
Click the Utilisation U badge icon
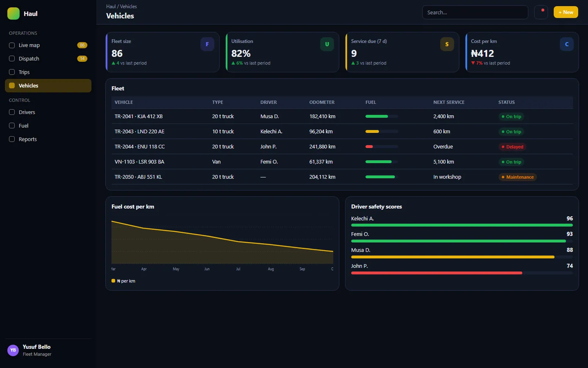click(x=327, y=44)
